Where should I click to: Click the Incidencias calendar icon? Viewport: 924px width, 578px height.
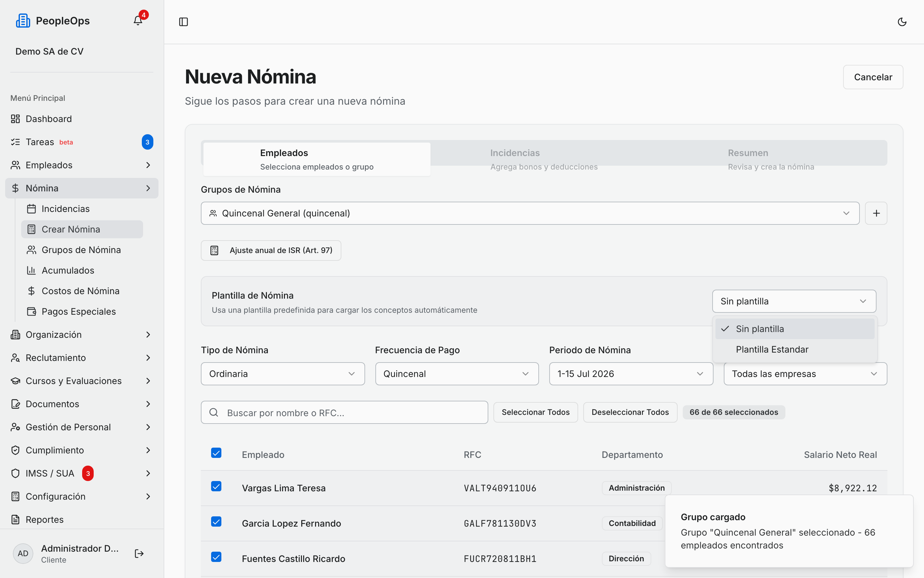pos(31,209)
